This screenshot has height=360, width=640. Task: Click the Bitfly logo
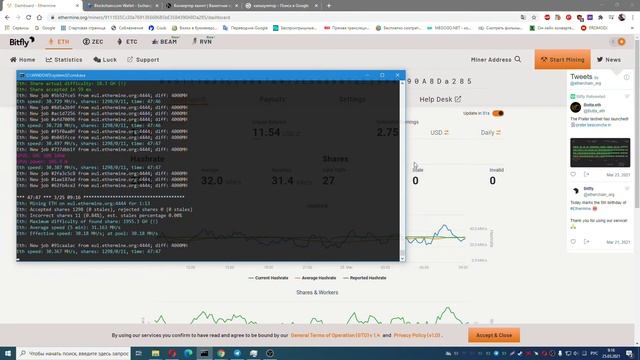pos(22,42)
